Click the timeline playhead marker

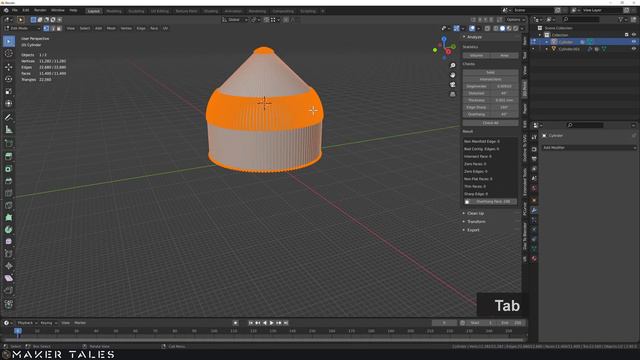pyautogui.click(x=18, y=331)
